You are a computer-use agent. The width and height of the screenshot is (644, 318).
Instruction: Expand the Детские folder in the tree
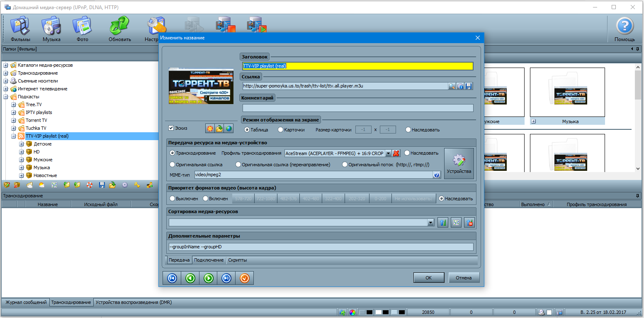(x=22, y=144)
